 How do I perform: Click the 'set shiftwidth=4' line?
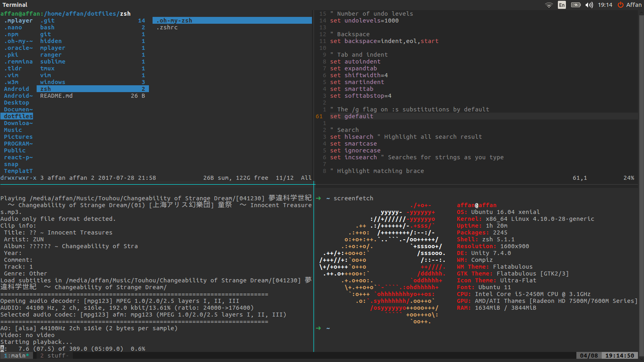click(359, 75)
